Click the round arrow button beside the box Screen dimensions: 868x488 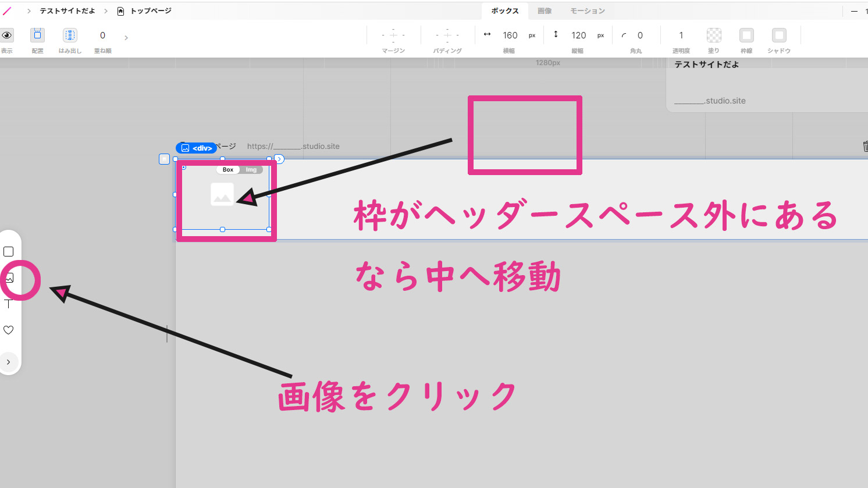tap(279, 159)
